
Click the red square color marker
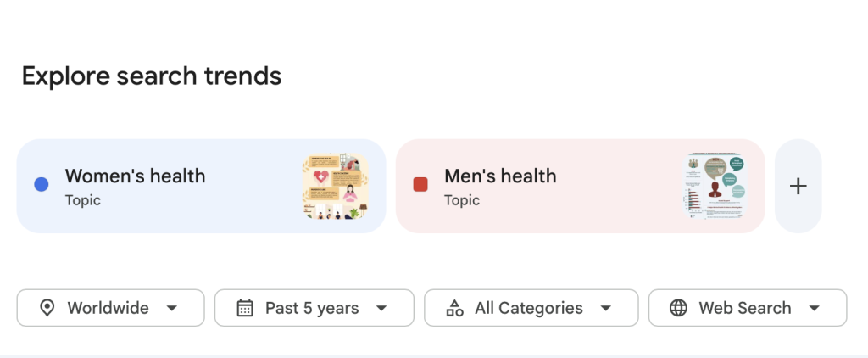coord(420,185)
